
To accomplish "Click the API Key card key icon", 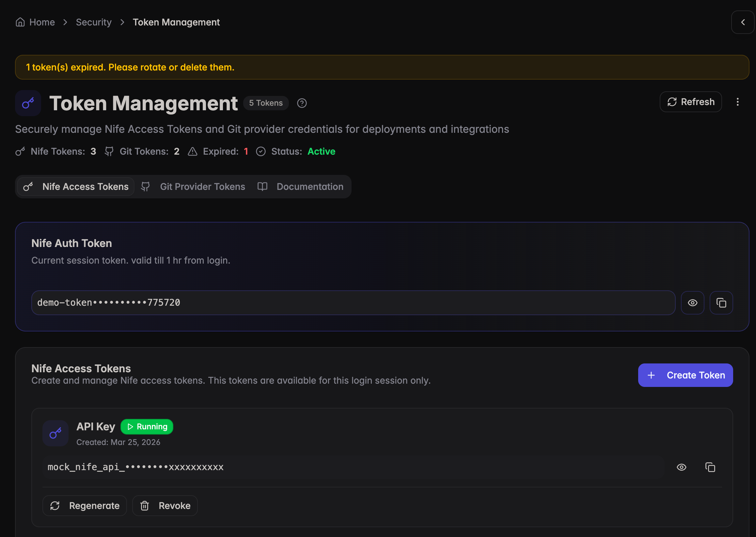I will click(55, 433).
